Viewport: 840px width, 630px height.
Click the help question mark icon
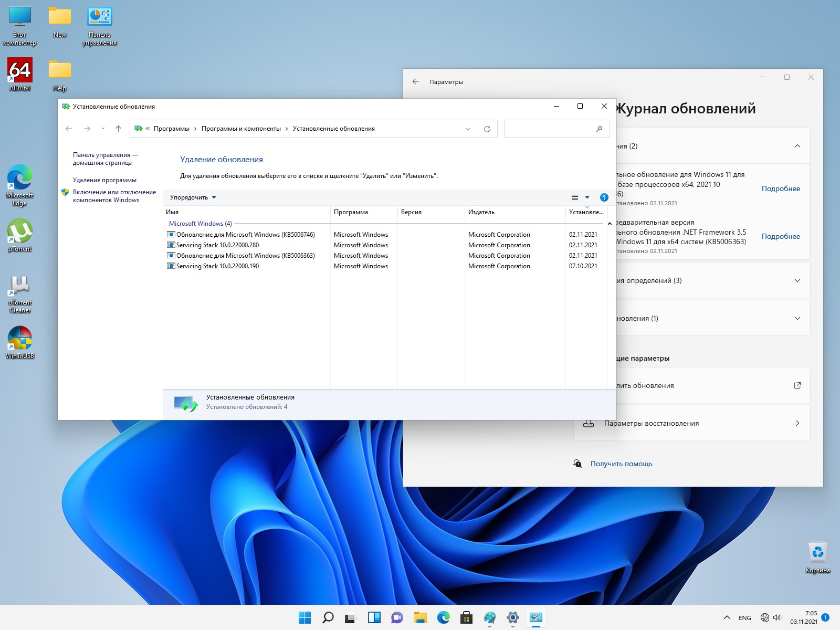click(604, 197)
